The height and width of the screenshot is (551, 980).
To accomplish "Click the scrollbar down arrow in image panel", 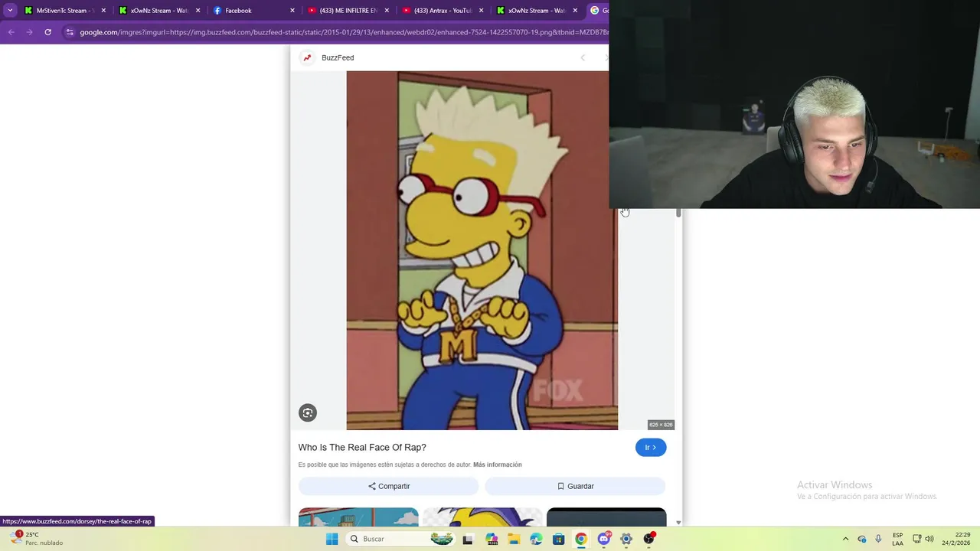I will pyautogui.click(x=678, y=523).
